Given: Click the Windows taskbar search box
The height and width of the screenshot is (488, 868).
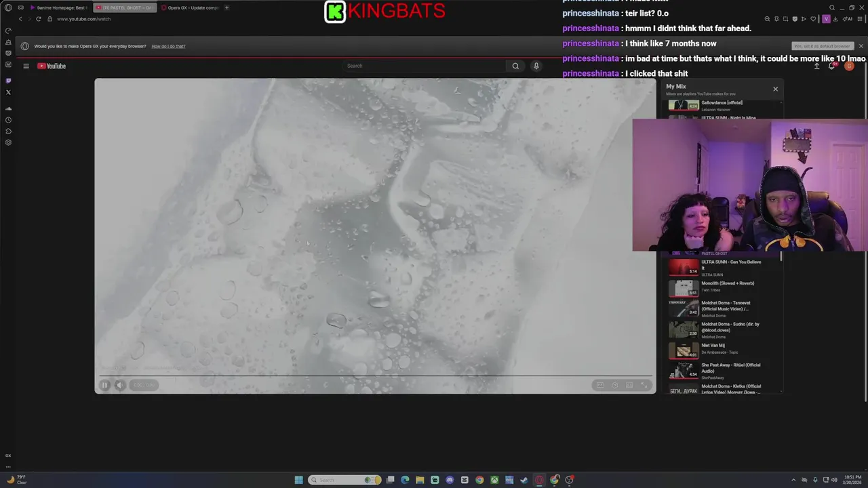Looking at the screenshot, I should (x=344, y=480).
